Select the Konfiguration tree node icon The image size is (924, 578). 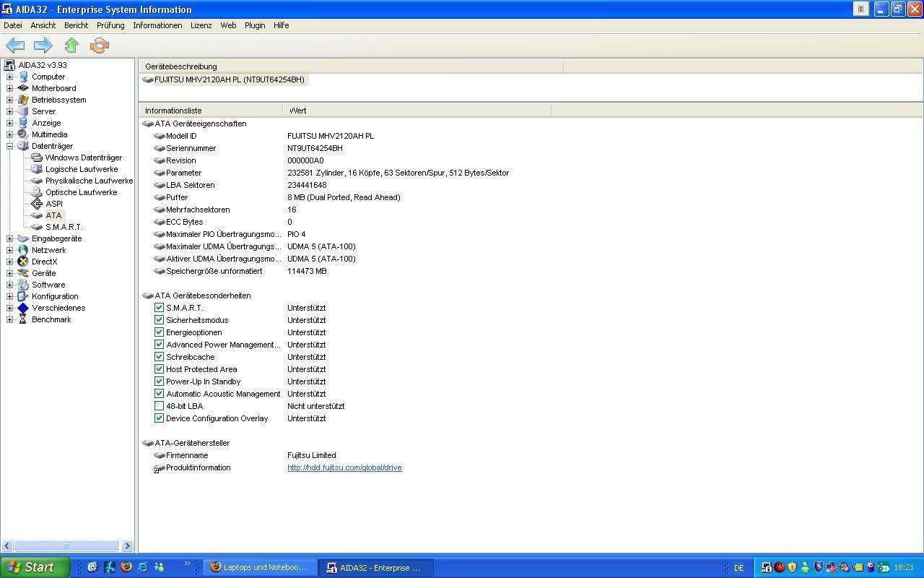coord(23,296)
